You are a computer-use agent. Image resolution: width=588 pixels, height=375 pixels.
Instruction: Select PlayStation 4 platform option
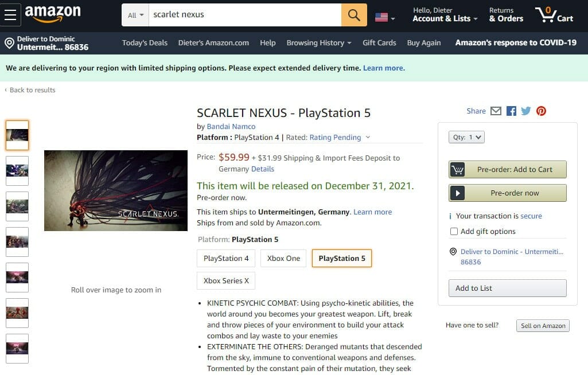click(226, 259)
